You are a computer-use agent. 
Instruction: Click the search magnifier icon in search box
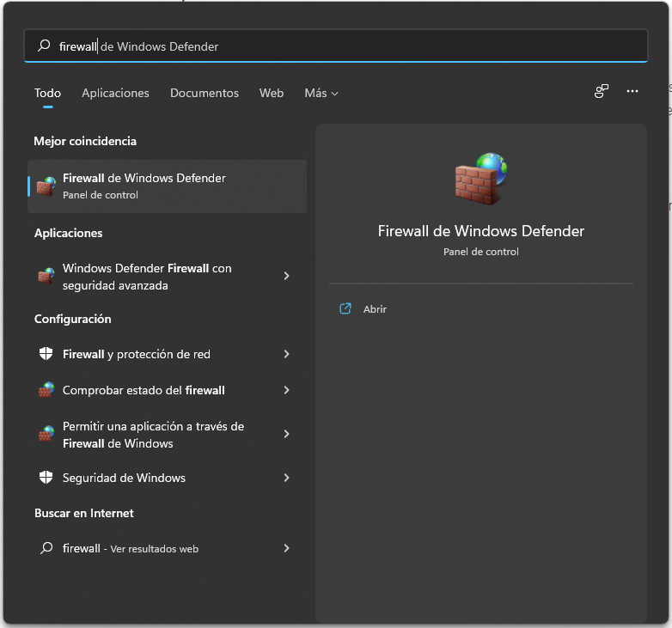point(44,46)
